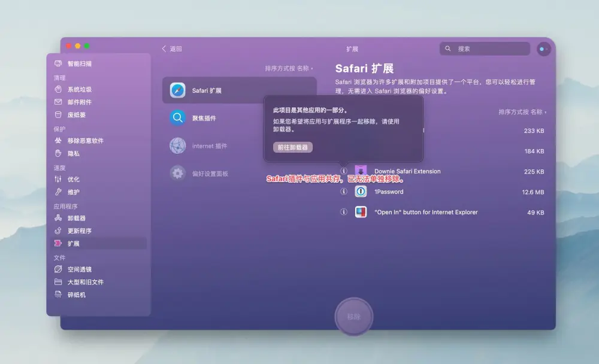Select Safari 扩展 category

pyautogui.click(x=239, y=90)
